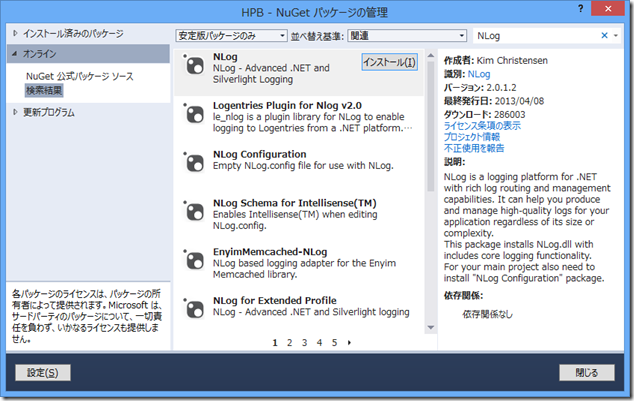Select the Logentries Plugin for Nlog v2.0 title
Image resolution: width=634 pixels, height=401 pixels.
tap(287, 106)
